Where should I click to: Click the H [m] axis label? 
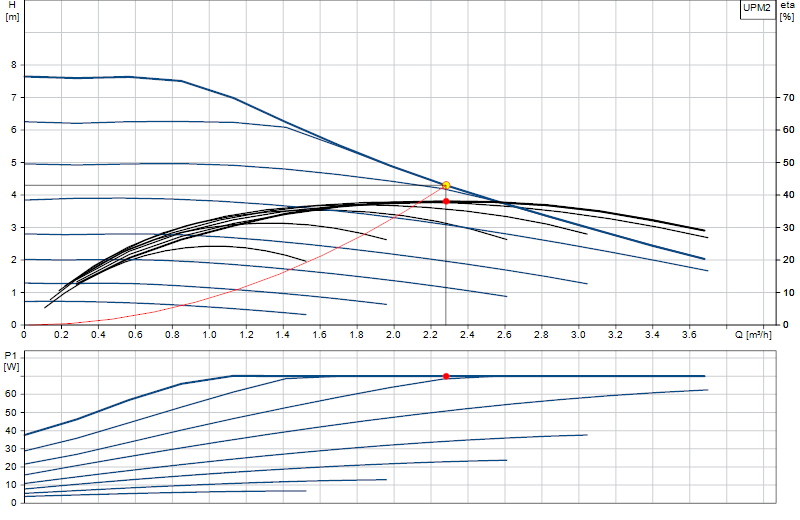click(12, 11)
